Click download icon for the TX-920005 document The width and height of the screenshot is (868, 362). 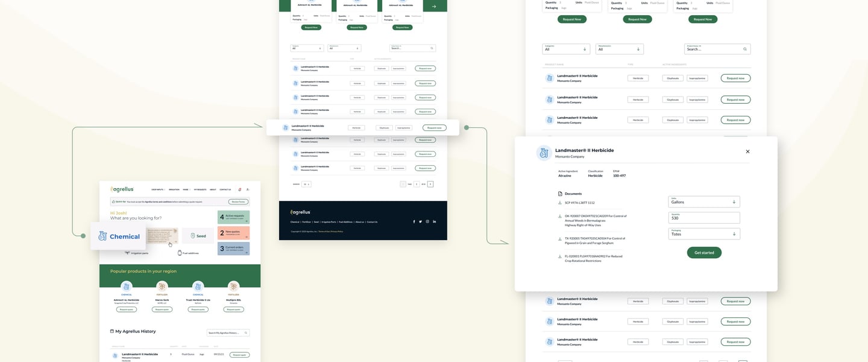(560, 238)
